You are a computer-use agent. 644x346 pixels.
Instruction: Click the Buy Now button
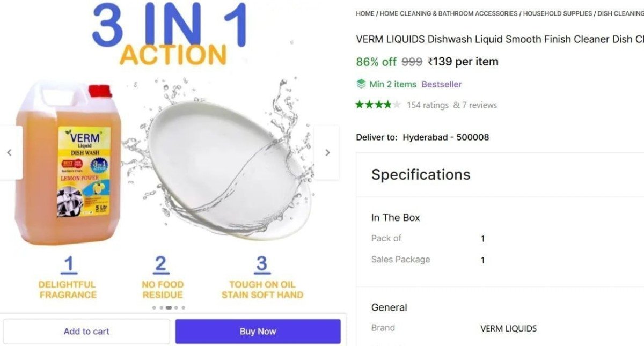coord(258,331)
